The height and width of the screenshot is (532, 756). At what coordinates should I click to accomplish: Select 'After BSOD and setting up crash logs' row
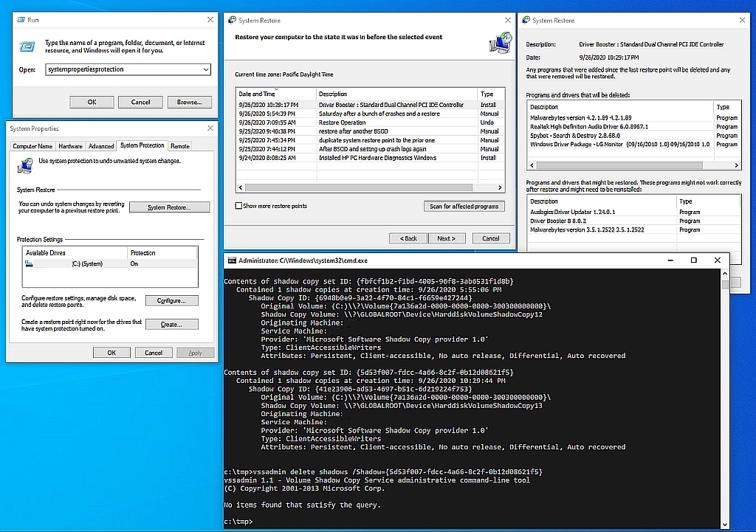tap(371, 149)
